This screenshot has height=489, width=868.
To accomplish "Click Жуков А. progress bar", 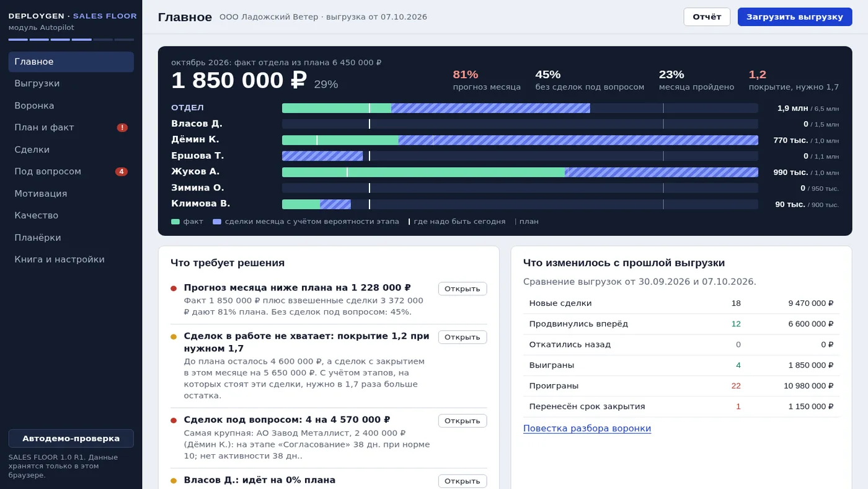I will [520, 172].
